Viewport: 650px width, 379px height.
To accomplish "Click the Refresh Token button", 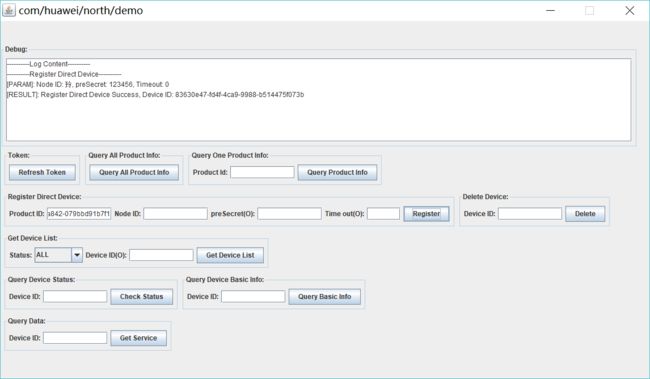I will 42,172.
